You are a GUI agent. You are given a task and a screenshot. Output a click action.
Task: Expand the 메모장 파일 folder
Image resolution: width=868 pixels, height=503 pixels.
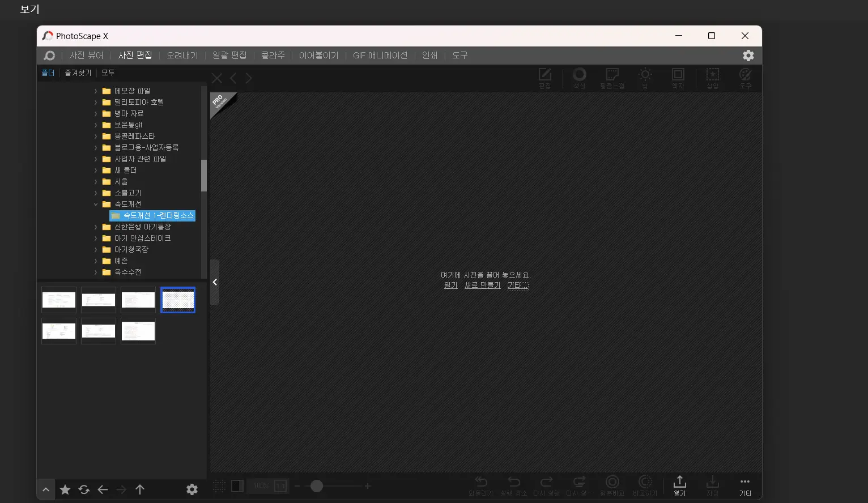pyautogui.click(x=96, y=91)
